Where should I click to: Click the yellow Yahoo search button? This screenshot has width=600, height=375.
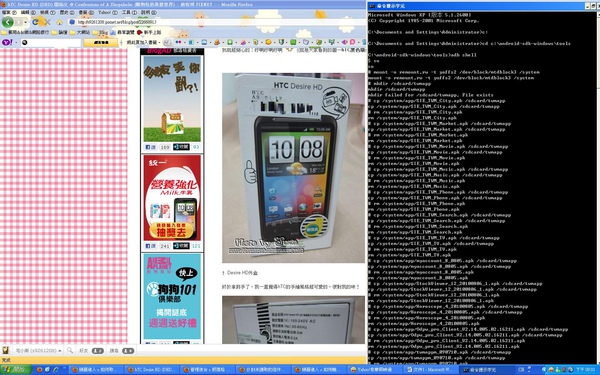click(x=101, y=42)
